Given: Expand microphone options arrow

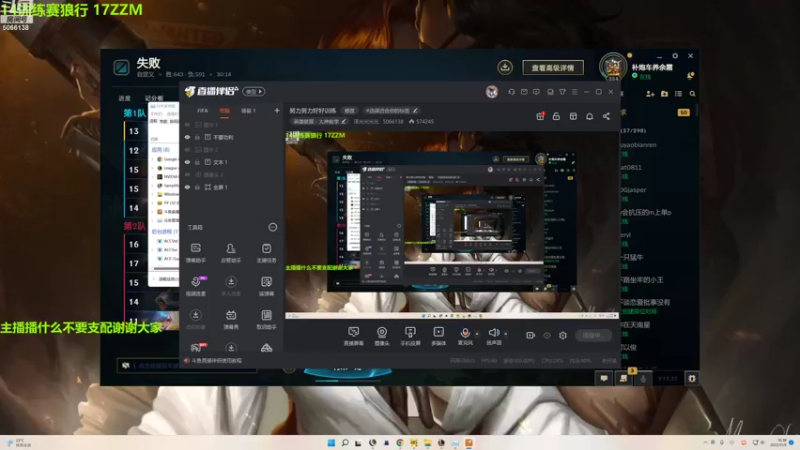Looking at the screenshot, I should pyautogui.click(x=477, y=334).
